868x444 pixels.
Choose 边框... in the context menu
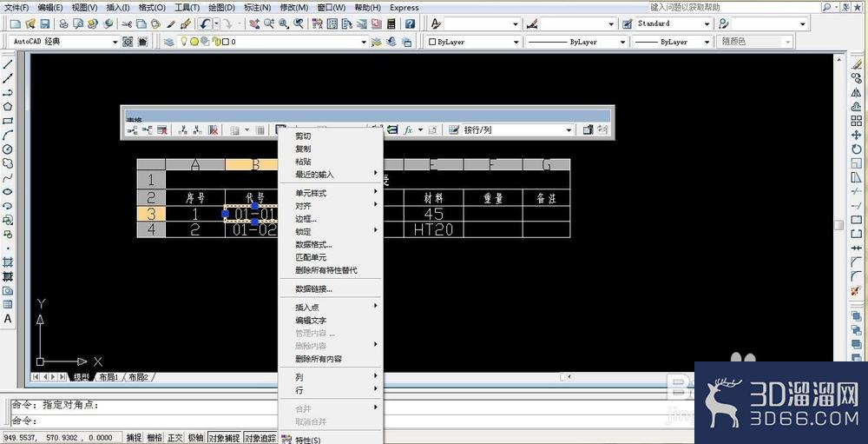(331, 219)
